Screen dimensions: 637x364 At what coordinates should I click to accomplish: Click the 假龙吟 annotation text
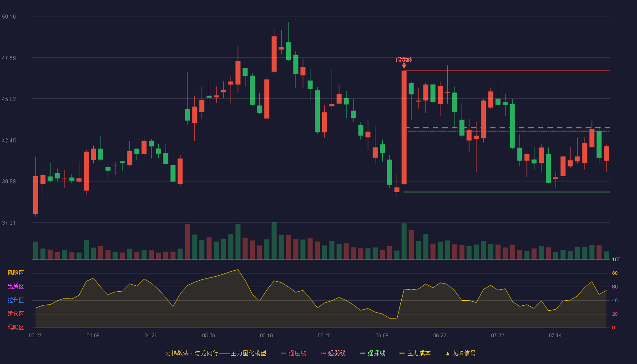(404, 60)
